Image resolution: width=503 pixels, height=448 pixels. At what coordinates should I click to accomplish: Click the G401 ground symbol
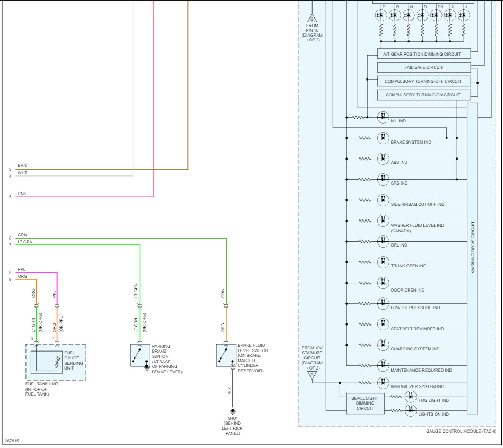(x=233, y=411)
